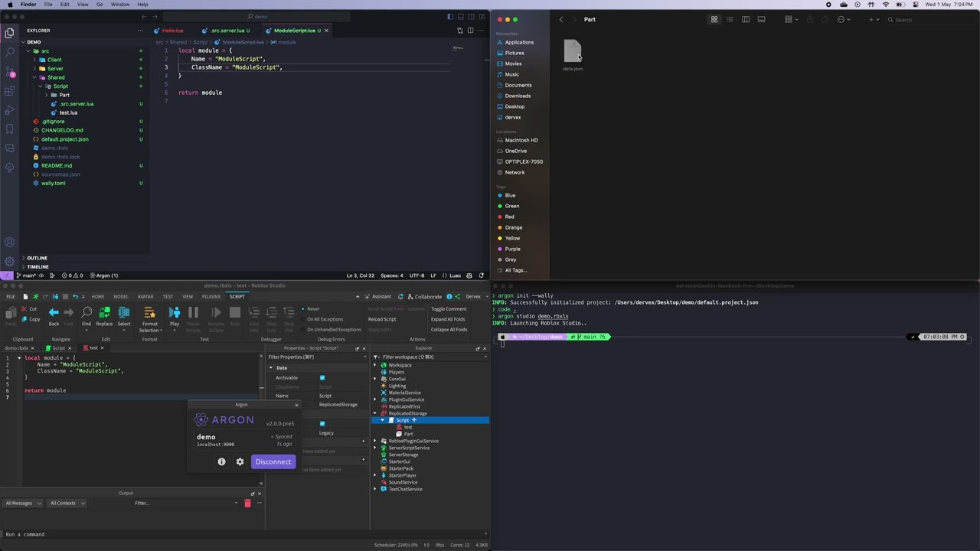Open Search in VS Code activity bar

click(10, 53)
